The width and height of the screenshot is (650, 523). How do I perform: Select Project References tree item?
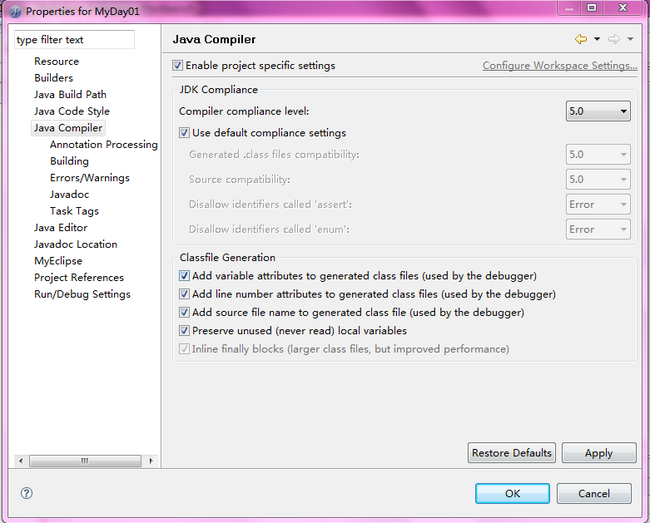(79, 277)
